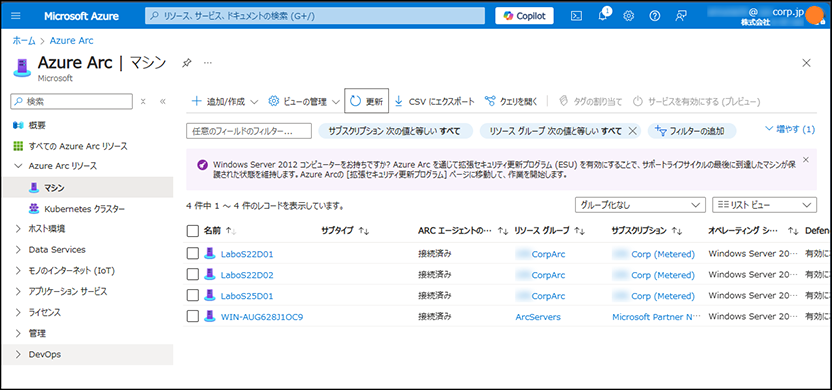Click the filter-by-any-field input box
Viewport: 832px width, 390px height.
tap(248, 131)
